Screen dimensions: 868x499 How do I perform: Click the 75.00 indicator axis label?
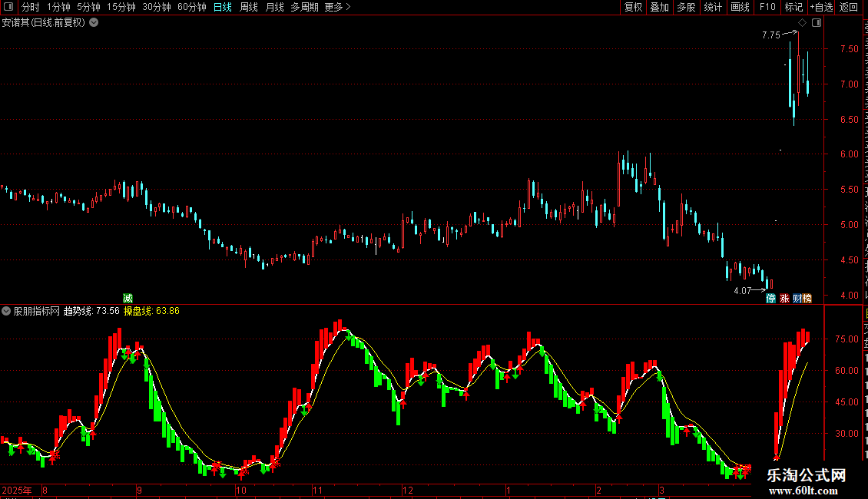(x=846, y=339)
